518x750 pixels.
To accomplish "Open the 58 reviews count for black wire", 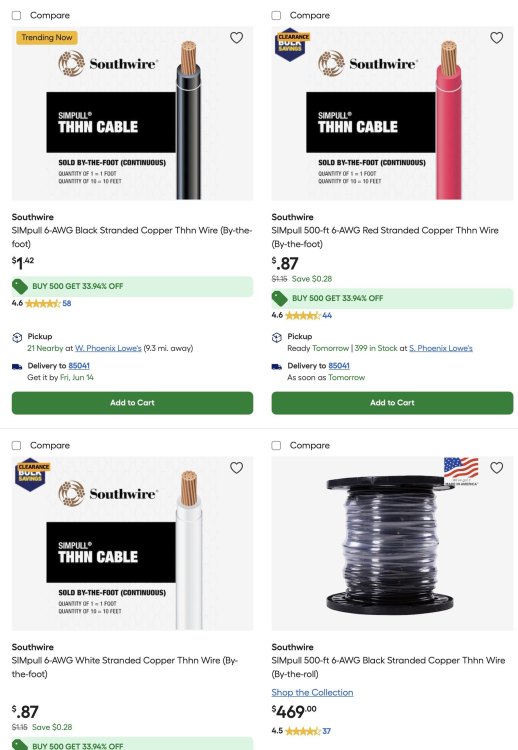I will [66, 303].
